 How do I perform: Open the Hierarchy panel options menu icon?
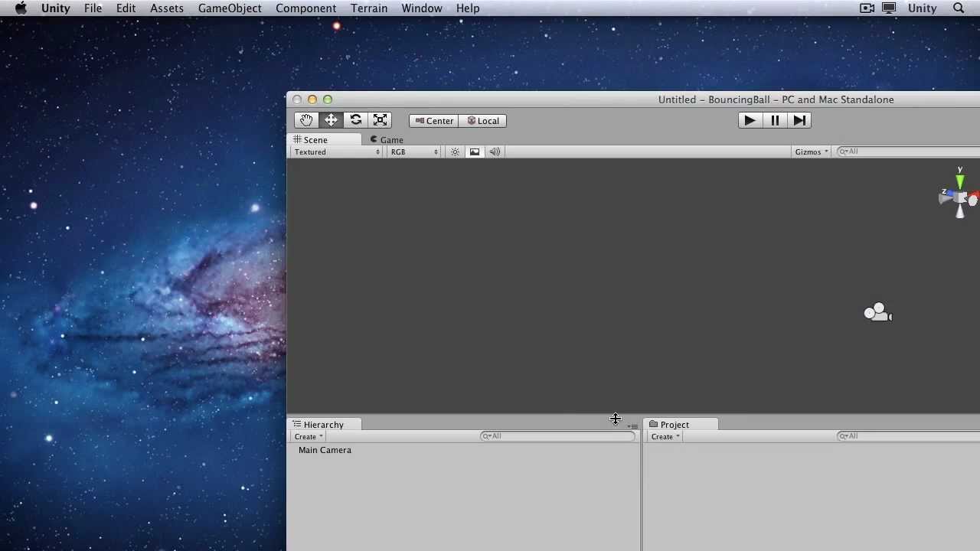pos(632,426)
